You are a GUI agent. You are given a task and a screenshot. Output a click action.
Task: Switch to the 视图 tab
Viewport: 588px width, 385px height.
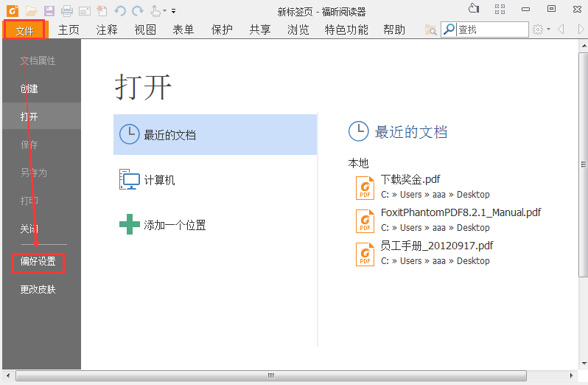(x=145, y=30)
